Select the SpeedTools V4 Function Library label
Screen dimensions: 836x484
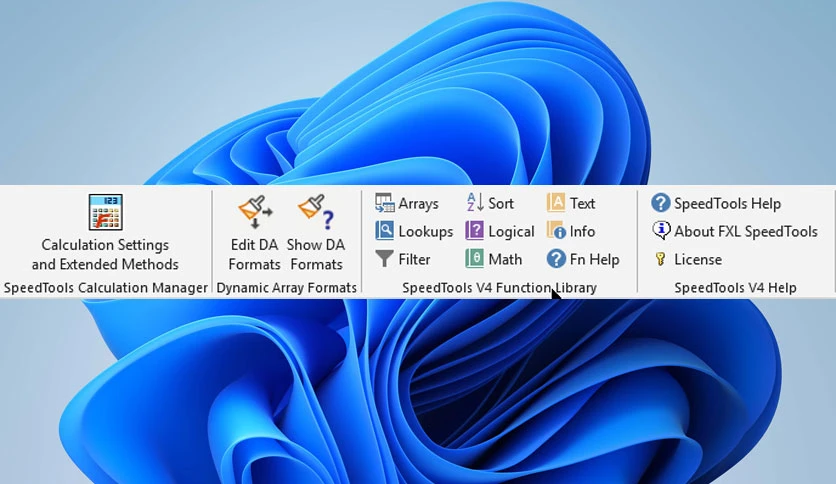pos(499,288)
